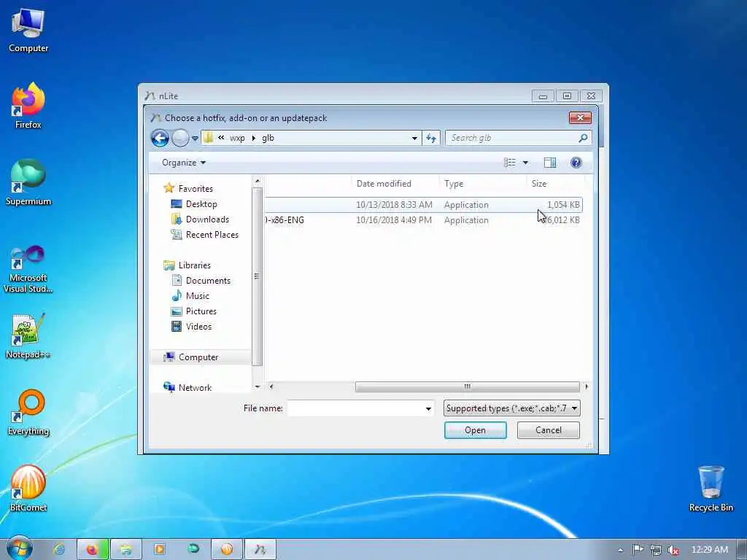Click the search magnifier icon
This screenshot has height=560, width=747.
pyautogui.click(x=583, y=138)
